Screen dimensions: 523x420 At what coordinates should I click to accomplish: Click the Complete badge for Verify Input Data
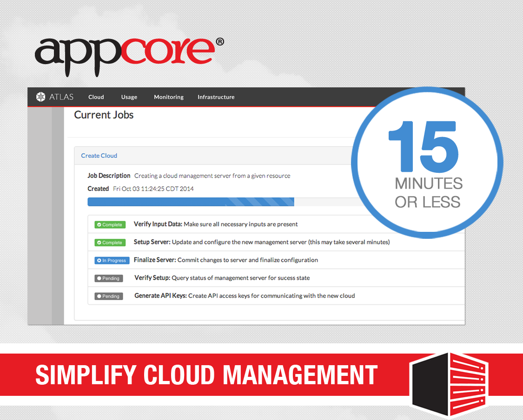[110, 225]
